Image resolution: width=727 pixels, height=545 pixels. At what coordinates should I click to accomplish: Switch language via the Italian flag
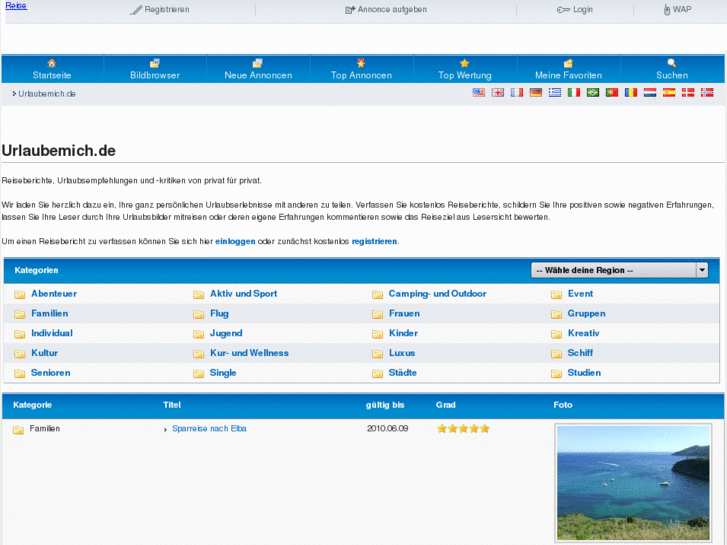574,93
